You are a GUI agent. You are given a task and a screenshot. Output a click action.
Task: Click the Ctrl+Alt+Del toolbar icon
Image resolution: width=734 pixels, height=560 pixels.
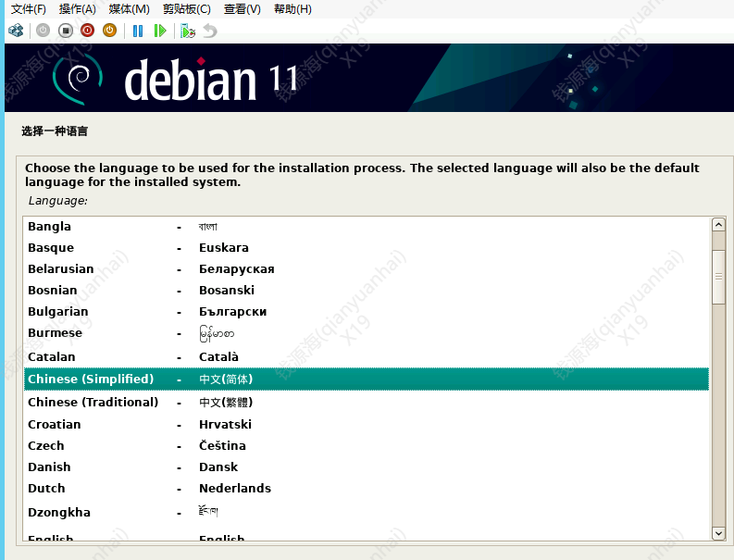coord(16,31)
